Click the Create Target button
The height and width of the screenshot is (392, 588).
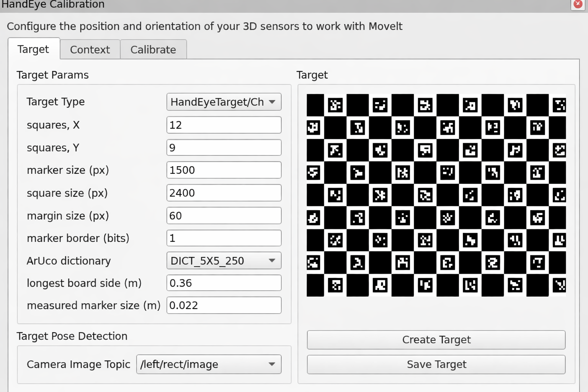[436, 340]
